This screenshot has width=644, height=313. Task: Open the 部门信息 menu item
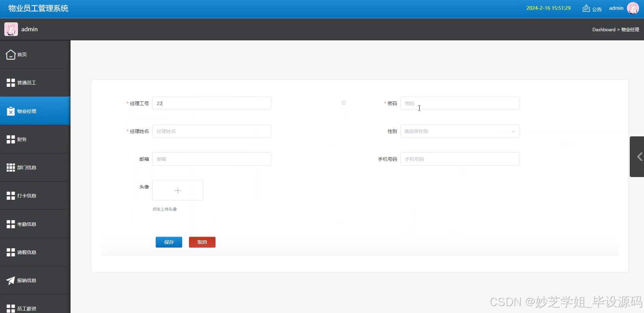coord(35,168)
